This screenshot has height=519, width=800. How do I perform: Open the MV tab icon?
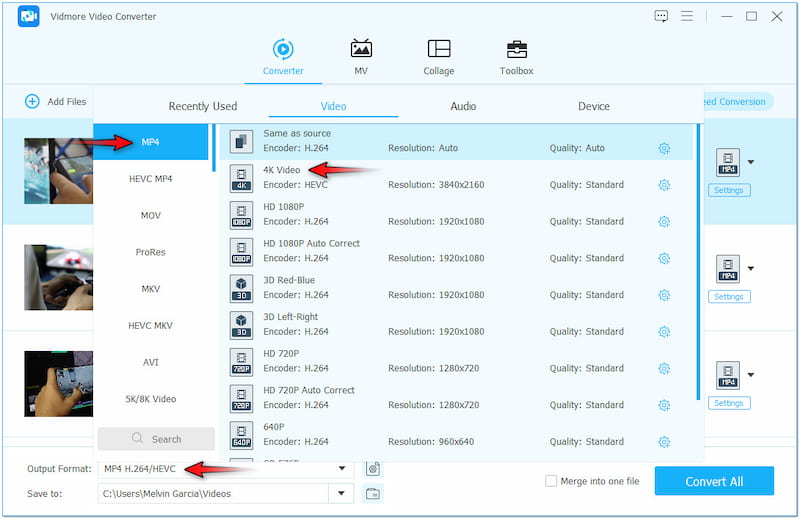point(361,49)
